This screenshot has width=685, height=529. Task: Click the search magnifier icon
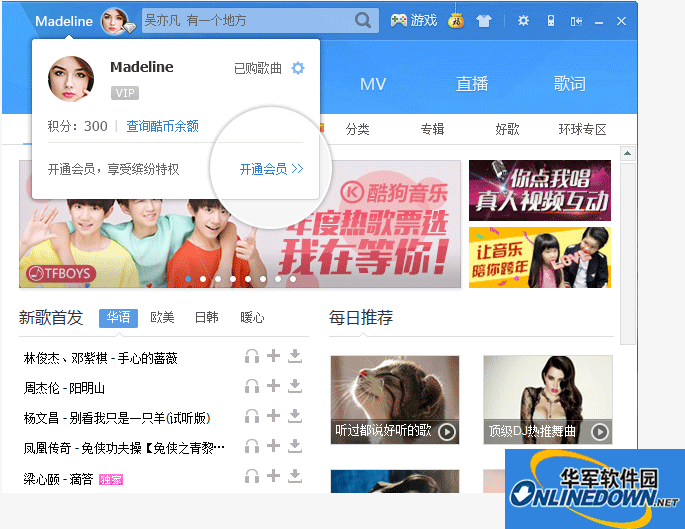(363, 21)
